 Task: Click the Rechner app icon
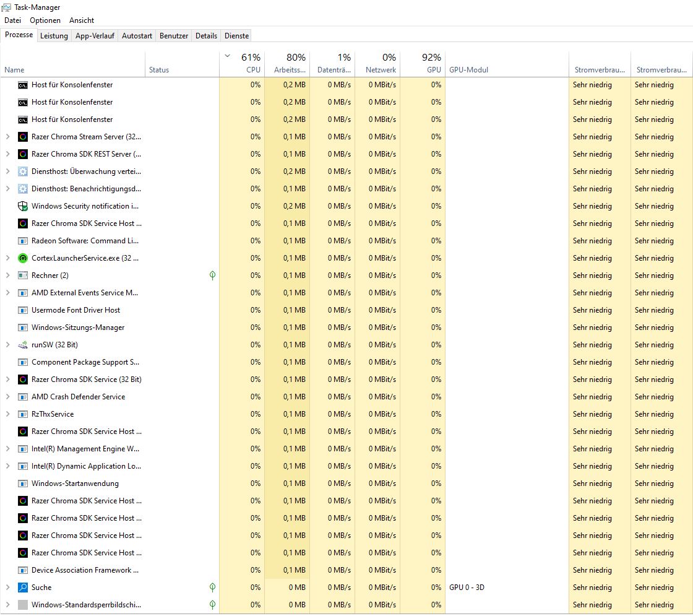[x=23, y=275]
